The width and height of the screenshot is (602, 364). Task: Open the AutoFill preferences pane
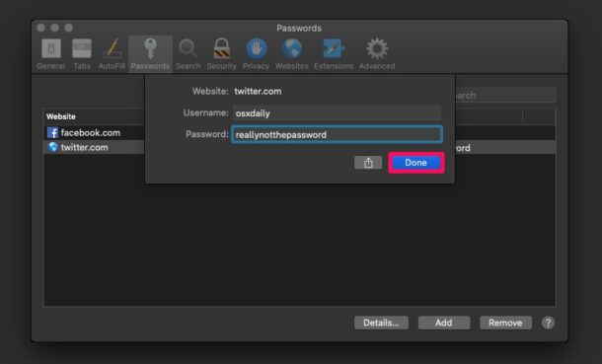[x=112, y=54]
